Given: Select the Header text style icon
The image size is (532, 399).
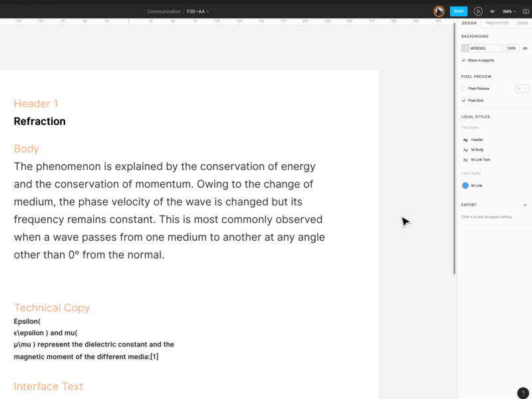Looking at the screenshot, I should 465,140.
